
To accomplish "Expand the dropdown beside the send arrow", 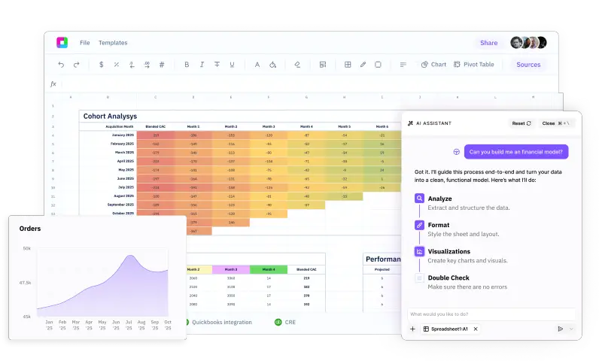I will (x=571, y=329).
